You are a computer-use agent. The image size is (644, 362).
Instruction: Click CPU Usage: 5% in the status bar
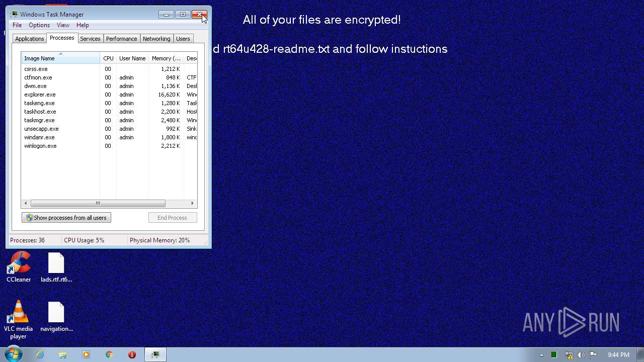pyautogui.click(x=84, y=240)
